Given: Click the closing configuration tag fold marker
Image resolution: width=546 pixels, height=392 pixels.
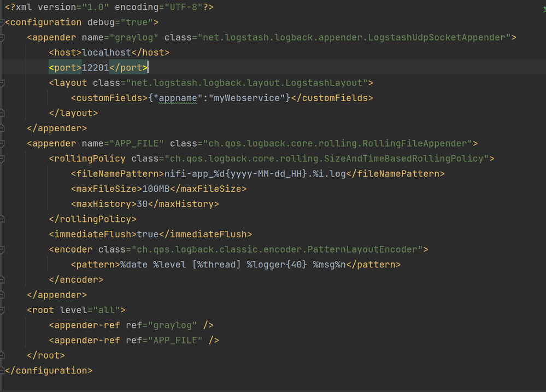Looking at the screenshot, I should coord(2,370).
